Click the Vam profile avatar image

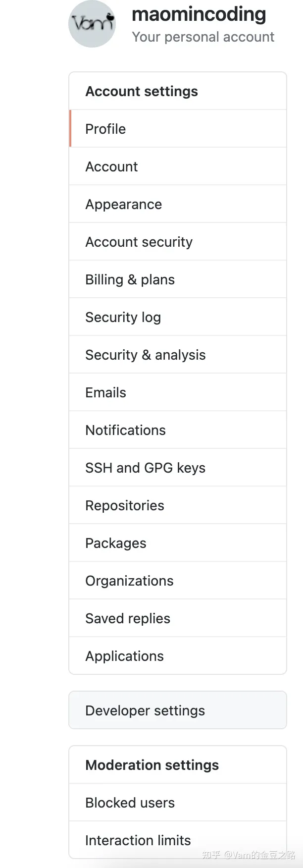pyautogui.click(x=92, y=24)
